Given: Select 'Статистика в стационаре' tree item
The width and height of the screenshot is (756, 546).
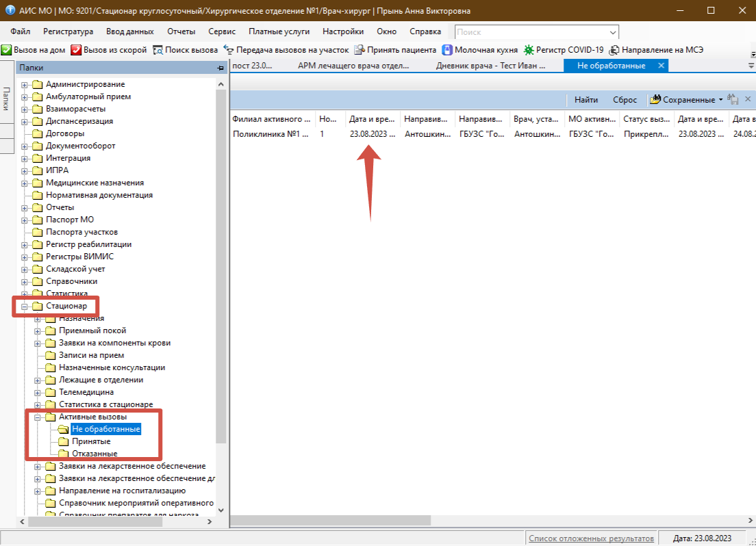Looking at the screenshot, I should [x=106, y=404].
